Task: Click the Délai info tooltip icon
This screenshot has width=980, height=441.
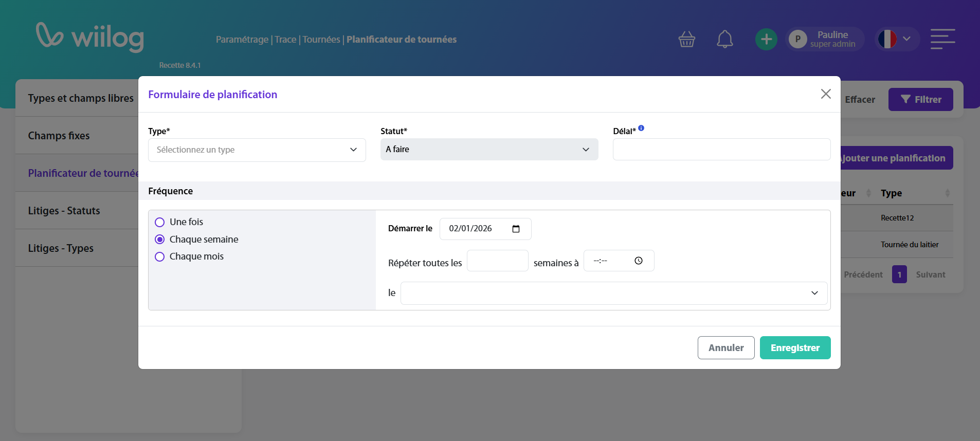Action: [x=641, y=128]
